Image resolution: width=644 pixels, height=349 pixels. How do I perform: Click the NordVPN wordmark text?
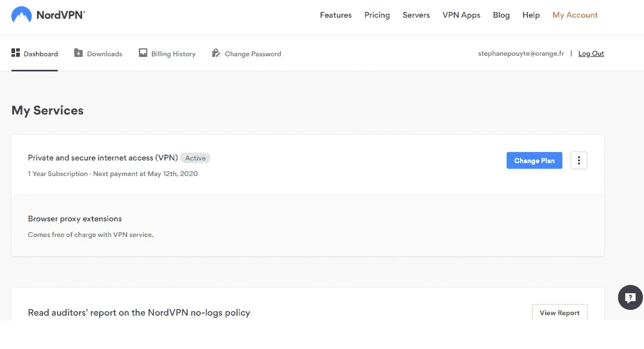click(61, 15)
